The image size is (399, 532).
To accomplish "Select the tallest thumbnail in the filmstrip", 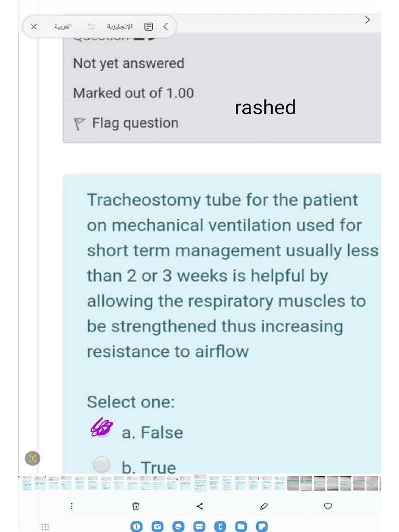I will pyautogui.click(x=200, y=484).
